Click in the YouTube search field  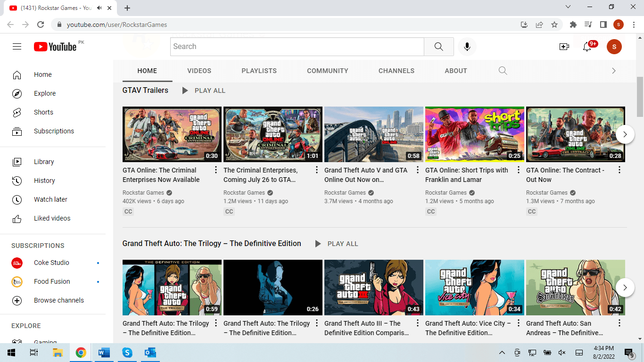click(x=297, y=47)
